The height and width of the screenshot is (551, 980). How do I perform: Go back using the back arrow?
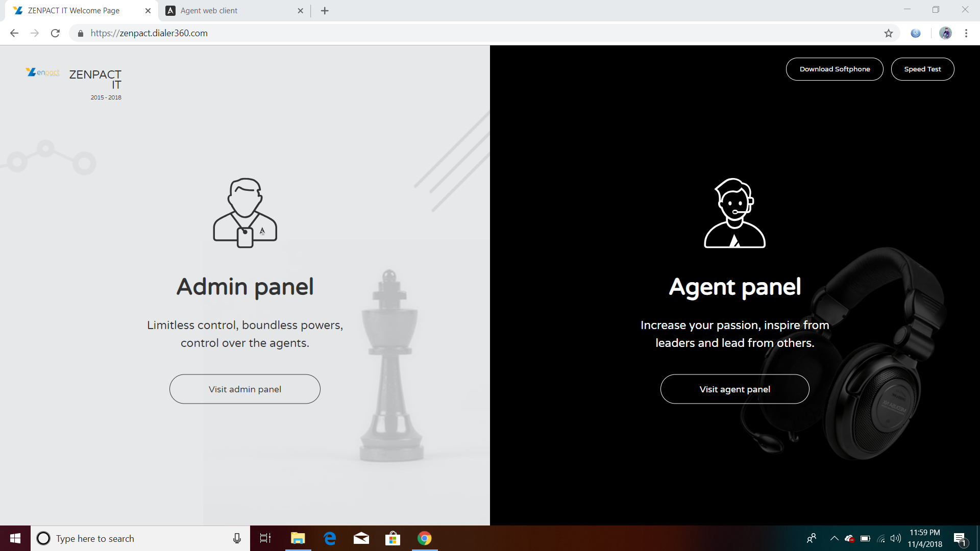(14, 33)
